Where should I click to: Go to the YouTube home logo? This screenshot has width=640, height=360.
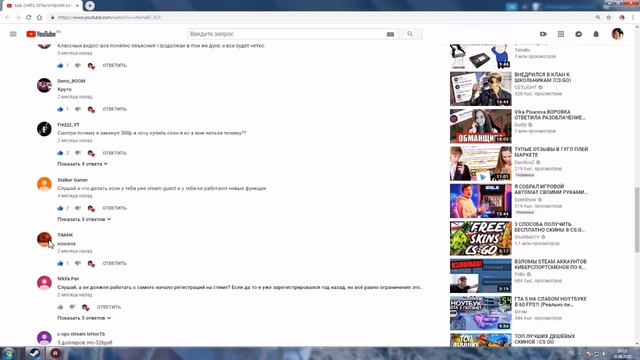pos(41,34)
